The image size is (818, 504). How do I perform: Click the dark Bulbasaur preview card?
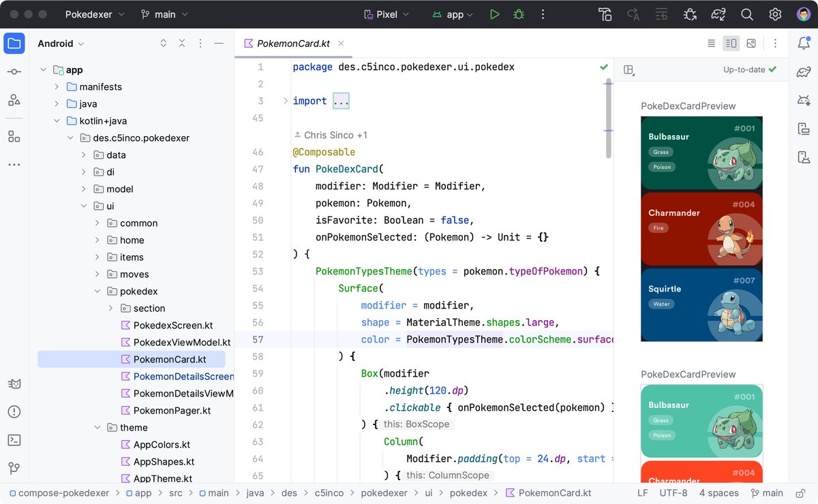(x=701, y=153)
